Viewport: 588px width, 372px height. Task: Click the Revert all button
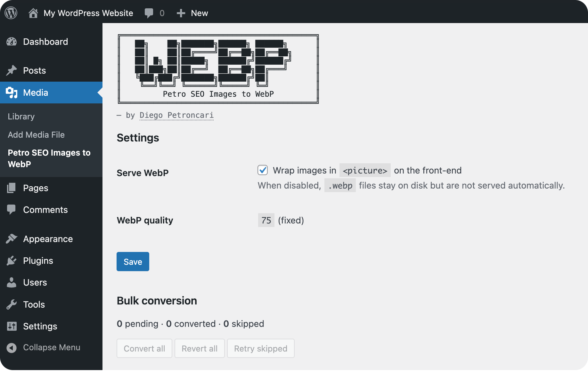(x=200, y=348)
